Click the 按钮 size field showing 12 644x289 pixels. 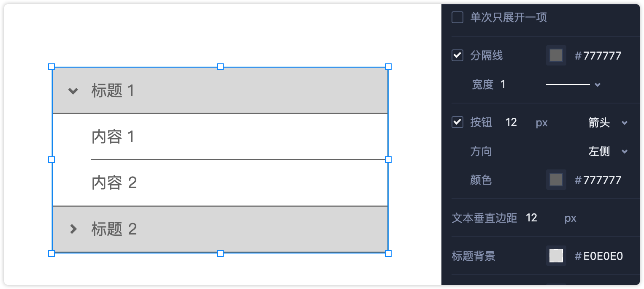[511, 123]
